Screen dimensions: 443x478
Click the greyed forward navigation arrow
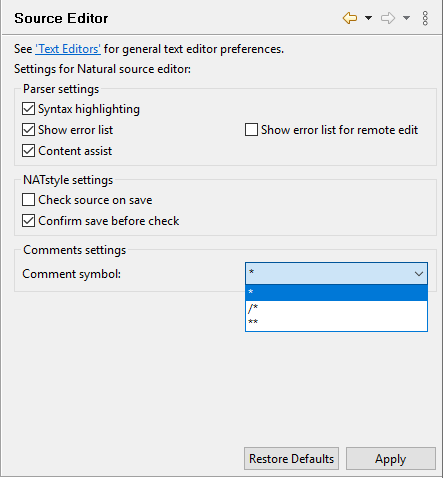[x=388, y=18]
